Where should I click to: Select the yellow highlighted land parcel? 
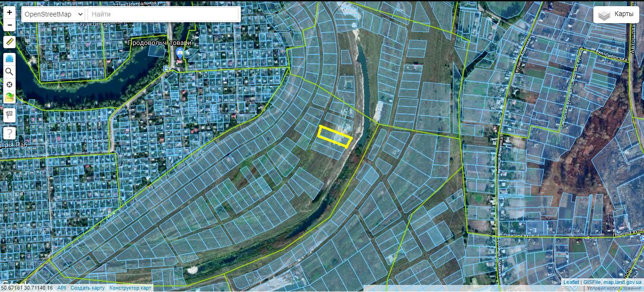pyautogui.click(x=335, y=137)
